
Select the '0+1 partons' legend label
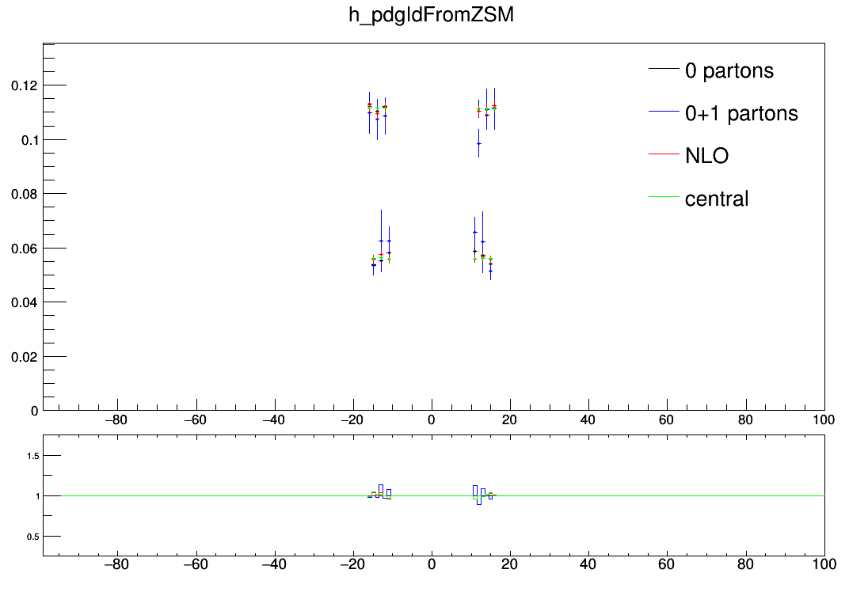(x=741, y=113)
